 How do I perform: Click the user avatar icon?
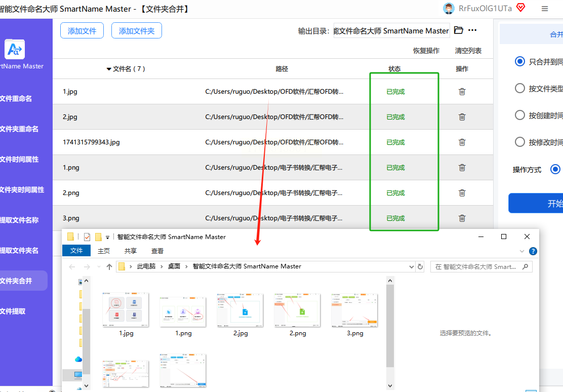click(449, 8)
